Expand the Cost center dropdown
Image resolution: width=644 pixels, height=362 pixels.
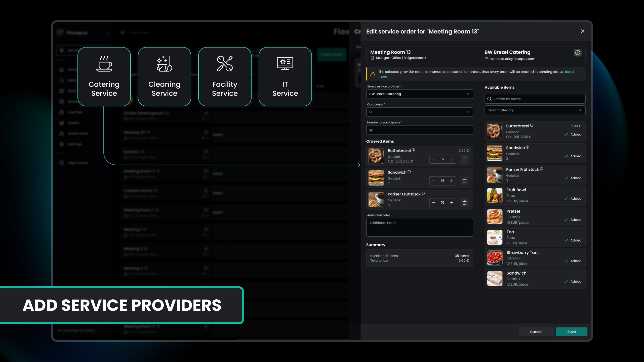click(419, 112)
